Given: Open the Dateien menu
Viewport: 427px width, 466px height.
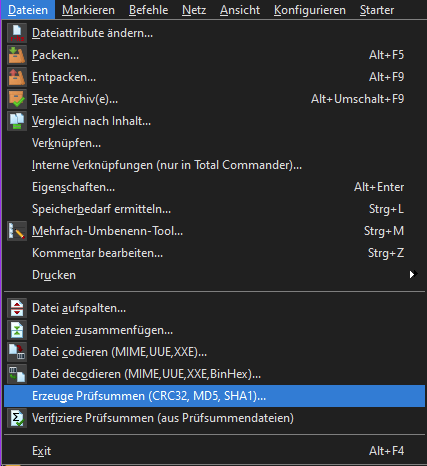Looking at the screenshot, I should [x=28, y=10].
